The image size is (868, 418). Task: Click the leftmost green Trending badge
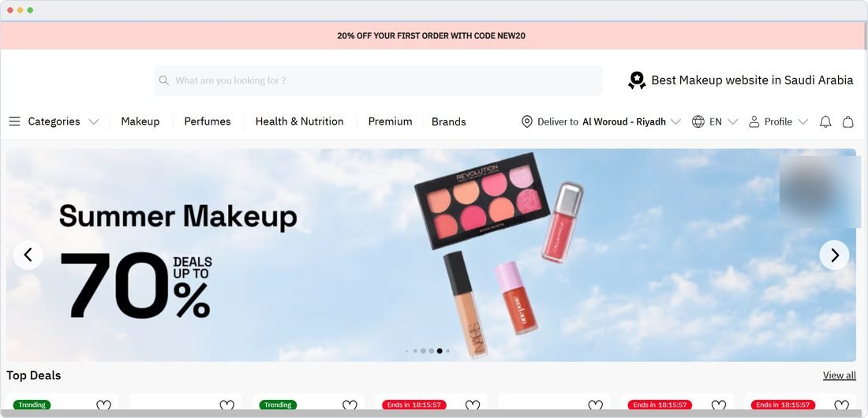pyautogui.click(x=32, y=405)
